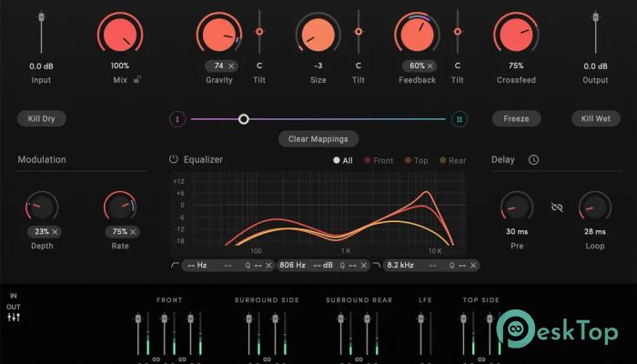Click the 30 ms Pre value
The image size is (637, 364).
tap(517, 231)
